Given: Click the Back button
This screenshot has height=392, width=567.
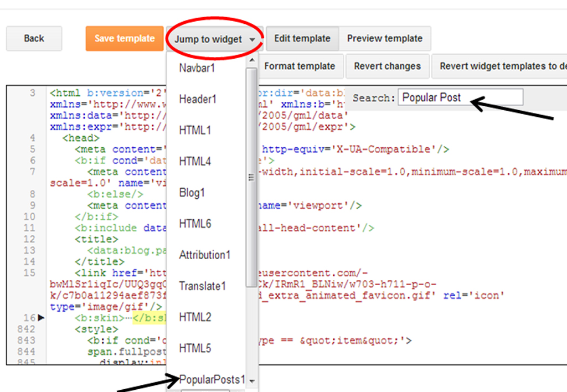Looking at the screenshot, I should 33,38.
